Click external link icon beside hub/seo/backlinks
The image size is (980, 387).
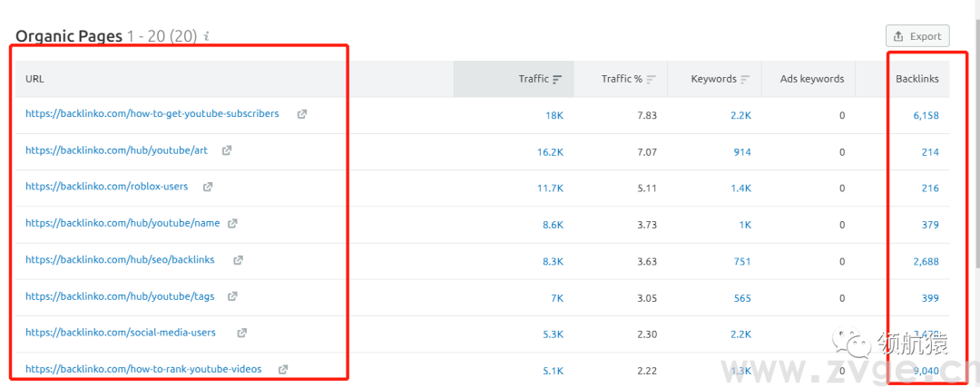238,260
